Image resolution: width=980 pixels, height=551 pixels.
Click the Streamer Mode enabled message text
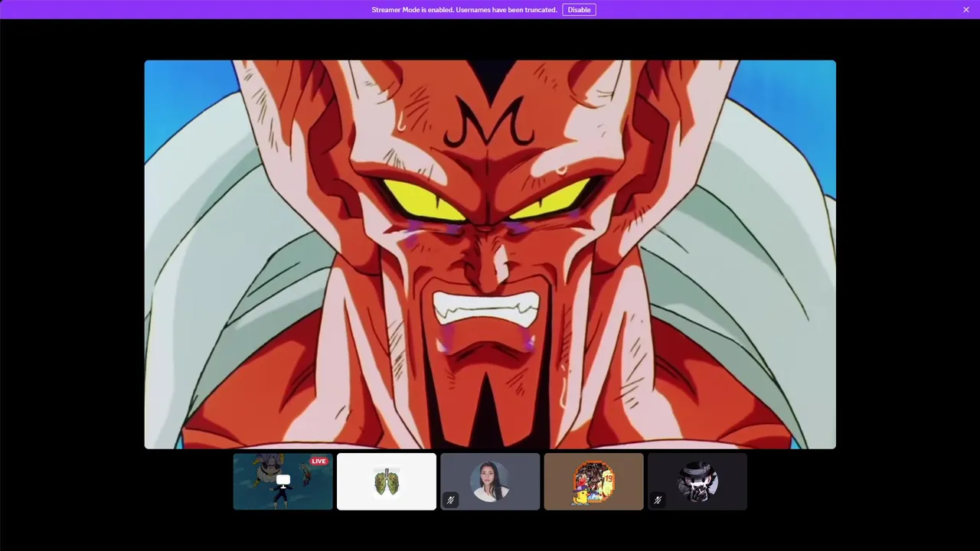pos(464,10)
